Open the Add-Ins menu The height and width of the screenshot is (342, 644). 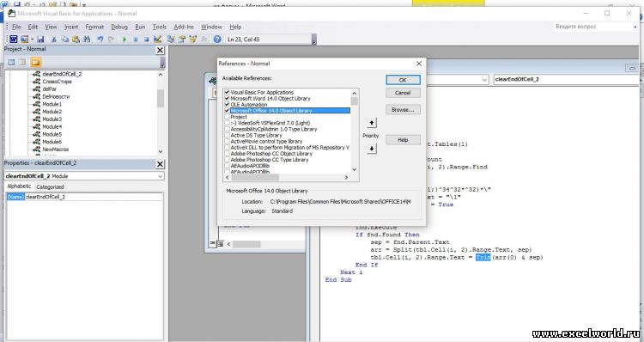(184, 27)
